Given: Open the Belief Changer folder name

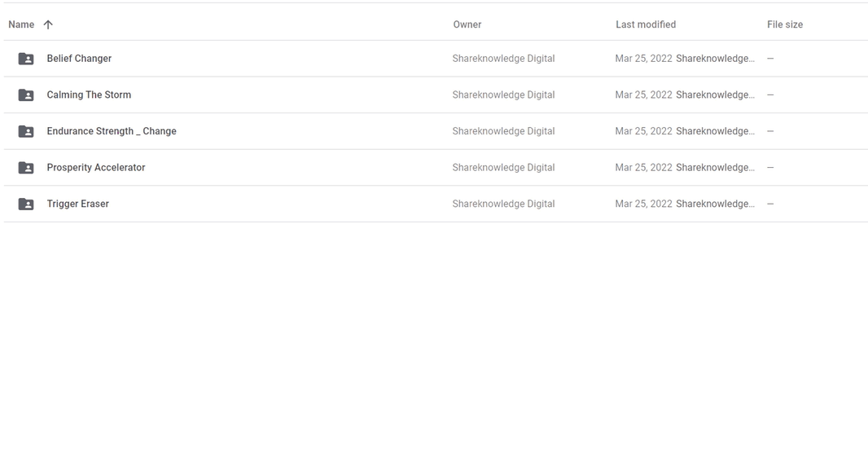Looking at the screenshot, I should pos(79,59).
